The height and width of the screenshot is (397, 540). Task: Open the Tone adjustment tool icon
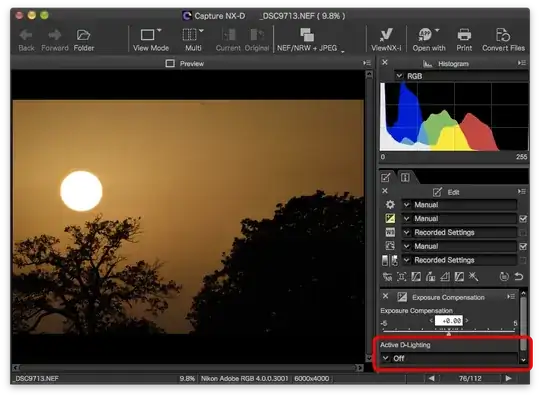click(x=390, y=246)
